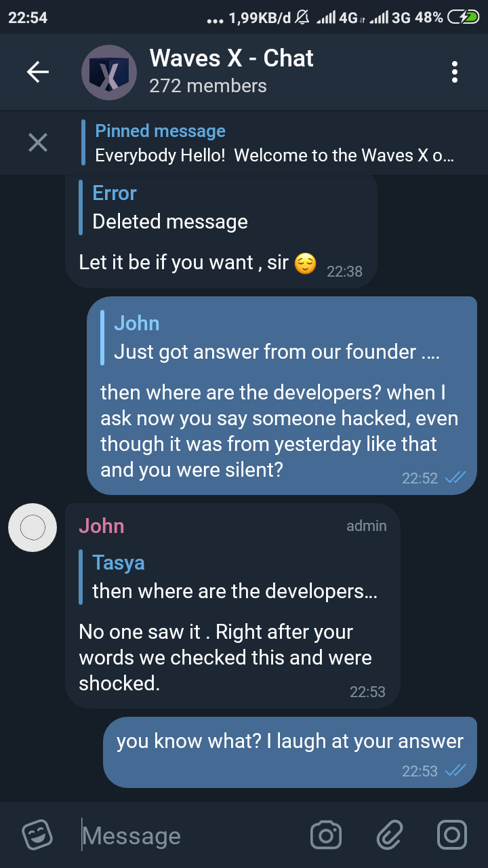The image size is (488, 868).
Task: Record a video message with round icon
Action: click(452, 835)
